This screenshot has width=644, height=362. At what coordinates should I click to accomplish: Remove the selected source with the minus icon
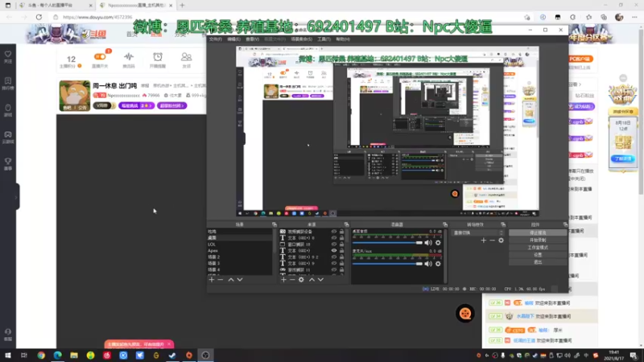[292, 279]
